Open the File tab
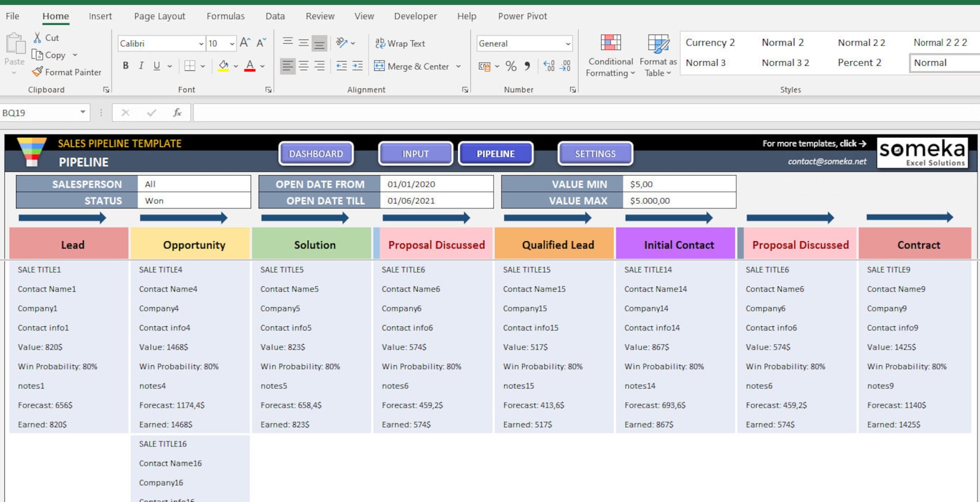This screenshot has height=502, width=980. (x=12, y=16)
